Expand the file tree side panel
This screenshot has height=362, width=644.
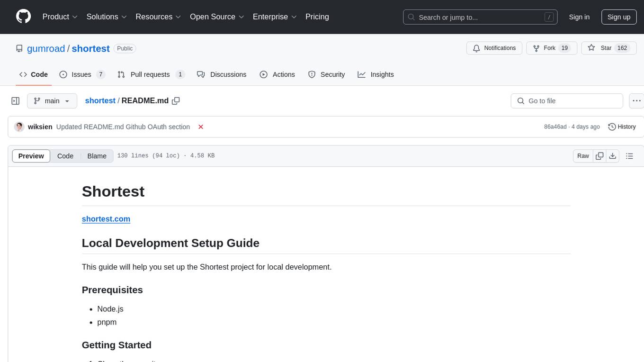pyautogui.click(x=16, y=101)
